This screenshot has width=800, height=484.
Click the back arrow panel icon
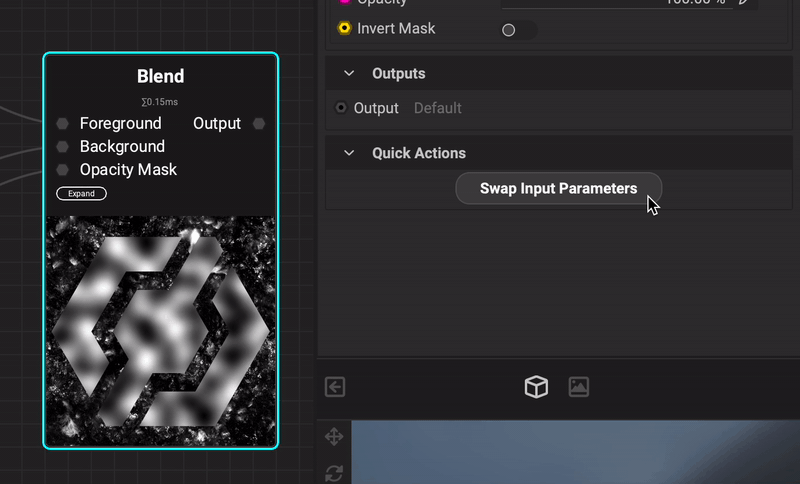[335, 387]
